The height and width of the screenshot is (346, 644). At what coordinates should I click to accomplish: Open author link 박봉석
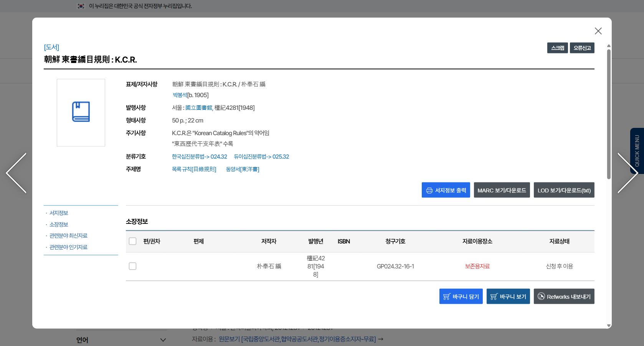point(180,95)
